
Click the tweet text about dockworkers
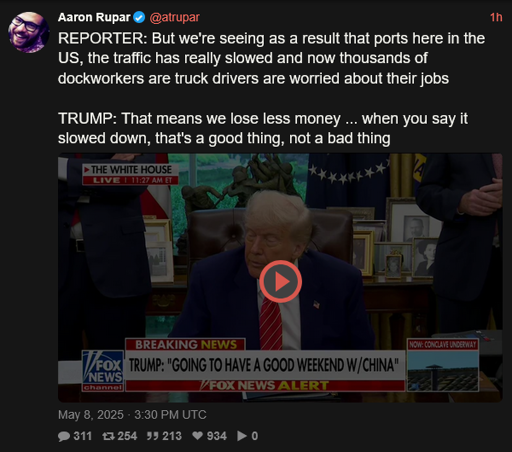click(271, 58)
